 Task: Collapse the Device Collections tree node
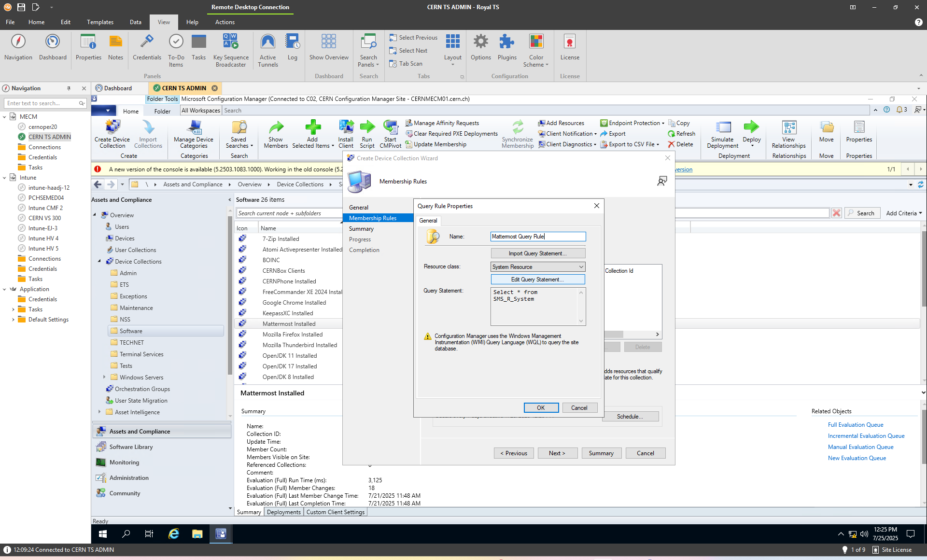99,261
